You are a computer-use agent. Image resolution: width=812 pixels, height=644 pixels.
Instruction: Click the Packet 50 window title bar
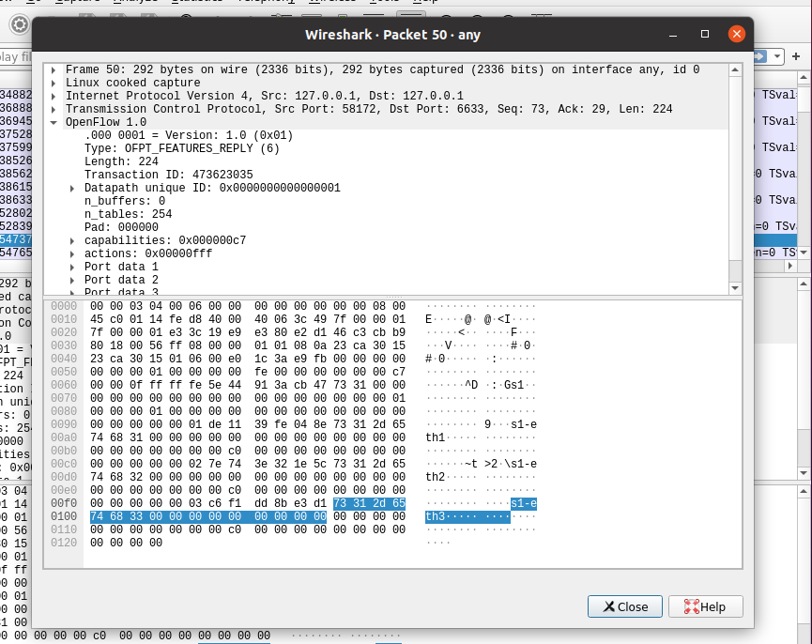(x=392, y=34)
